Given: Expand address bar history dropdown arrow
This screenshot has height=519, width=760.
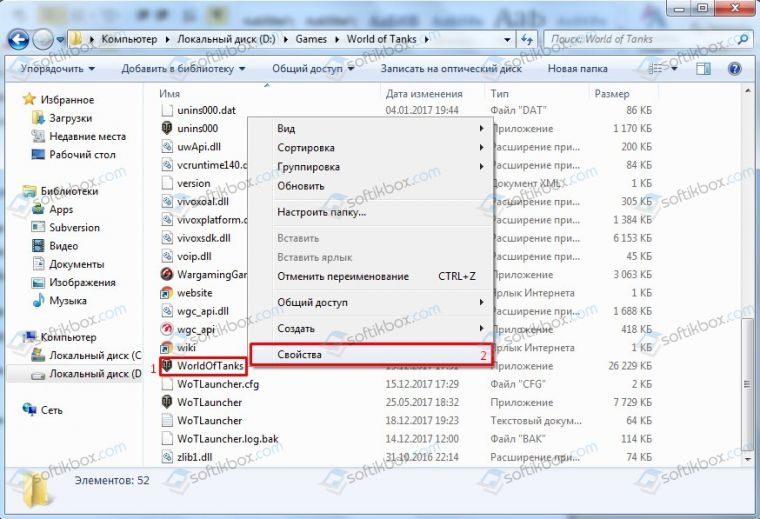Looking at the screenshot, I should coord(507,39).
